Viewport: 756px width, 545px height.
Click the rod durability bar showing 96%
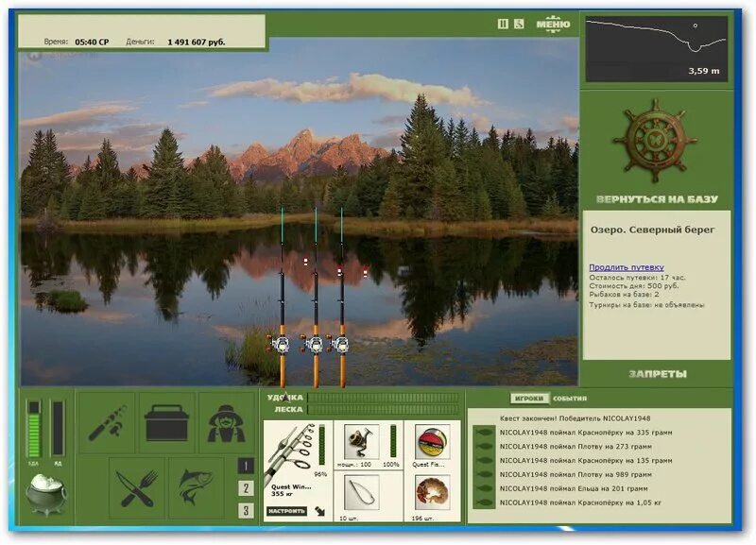tap(322, 444)
